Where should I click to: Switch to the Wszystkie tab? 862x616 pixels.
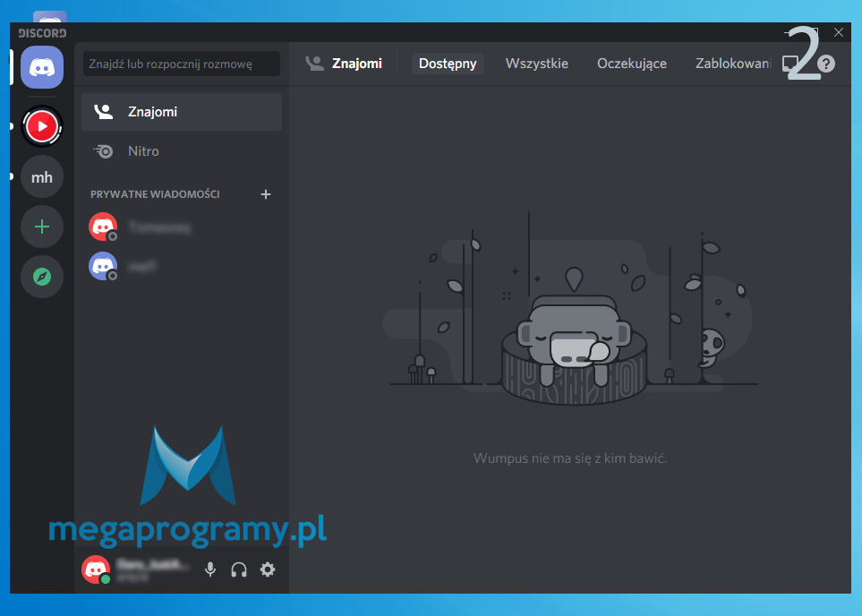536,64
